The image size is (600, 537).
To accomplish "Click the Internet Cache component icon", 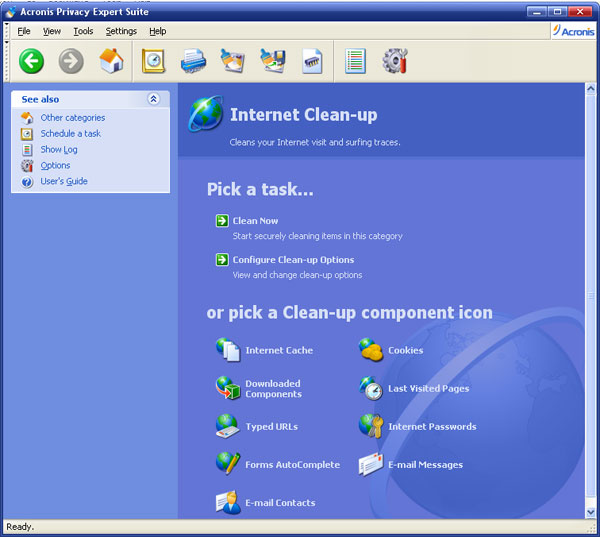I will (x=228, y=349).
